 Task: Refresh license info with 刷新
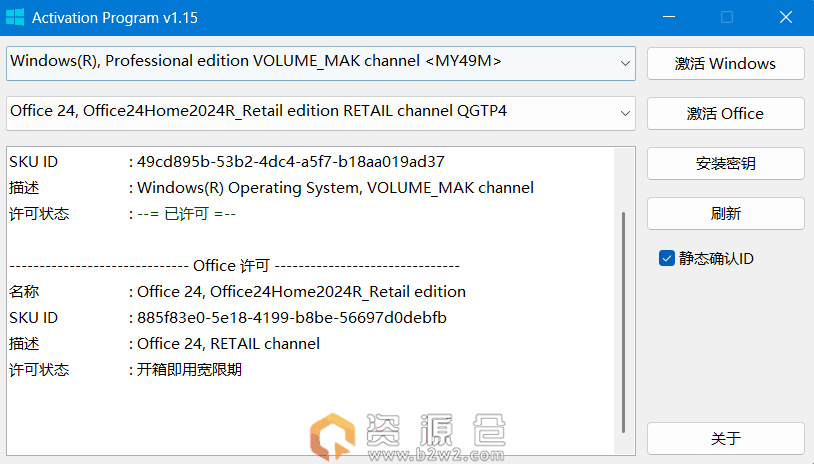click(x=725, y=213)
